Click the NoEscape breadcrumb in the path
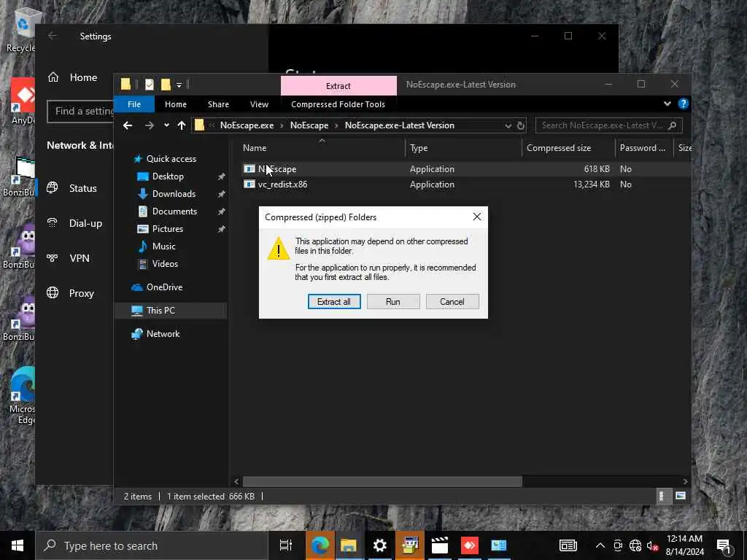 tap(309, 125)
